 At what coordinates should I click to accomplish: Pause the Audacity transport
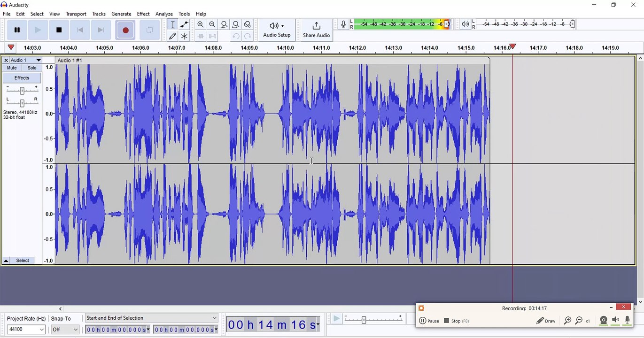(x=17, y=30)
